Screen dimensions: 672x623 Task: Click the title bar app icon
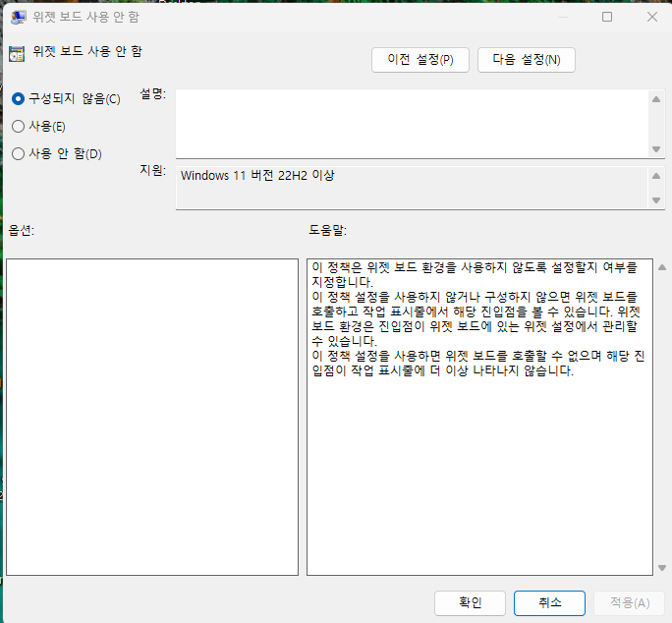pyautogui.click(x=18, y=17)
